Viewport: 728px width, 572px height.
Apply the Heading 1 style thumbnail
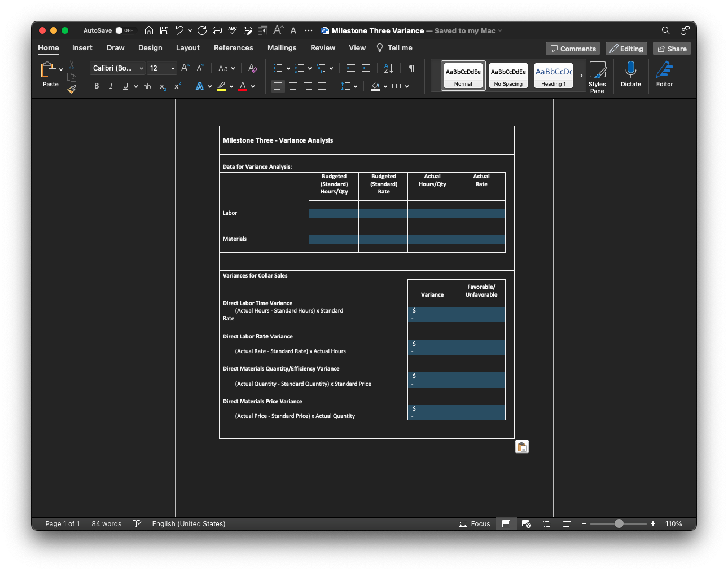tap(554, 76)
